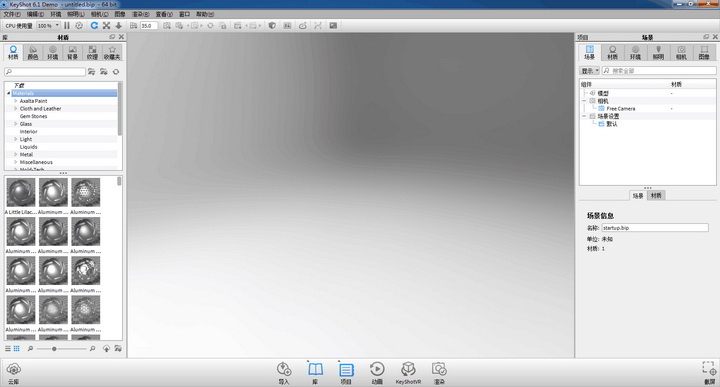Expand the Light material folder
Image resolution: width=720 pixels, height=387 pixels.
(x=16, y=139)
